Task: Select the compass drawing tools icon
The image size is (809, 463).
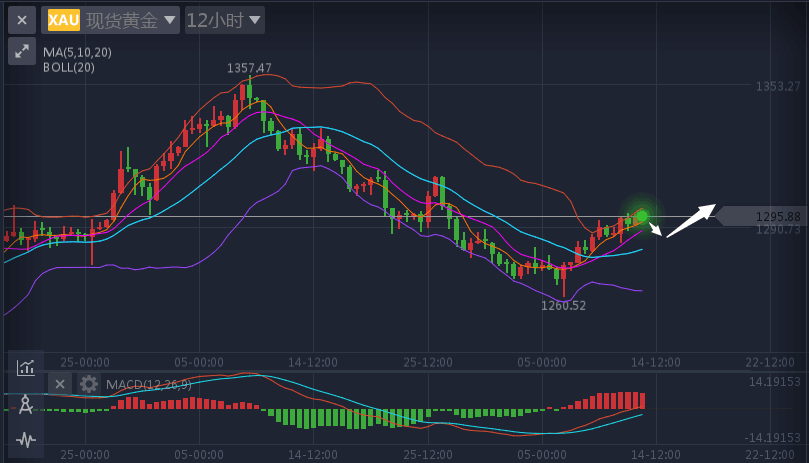Action: pyautogui.click(x=26, y=403)
